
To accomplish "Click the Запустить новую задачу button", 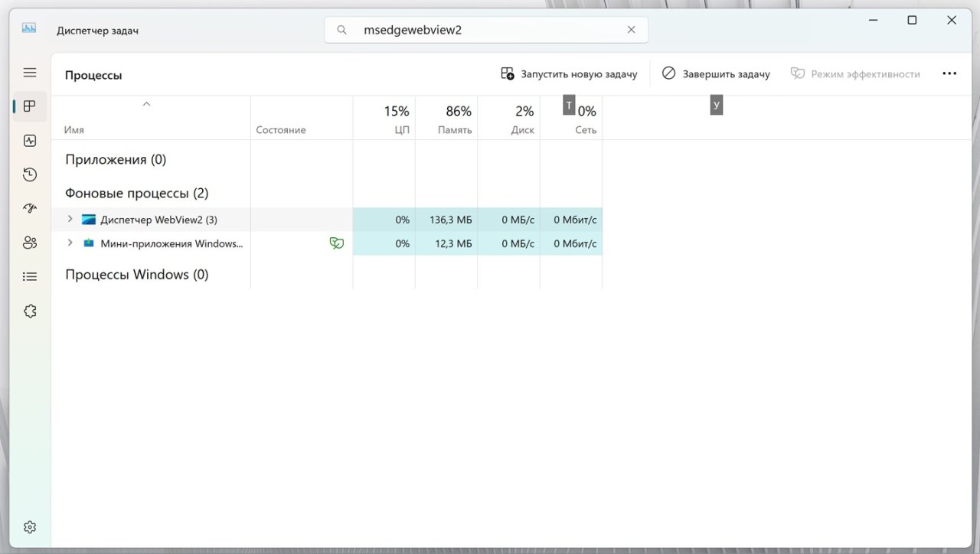I will 570,73.
